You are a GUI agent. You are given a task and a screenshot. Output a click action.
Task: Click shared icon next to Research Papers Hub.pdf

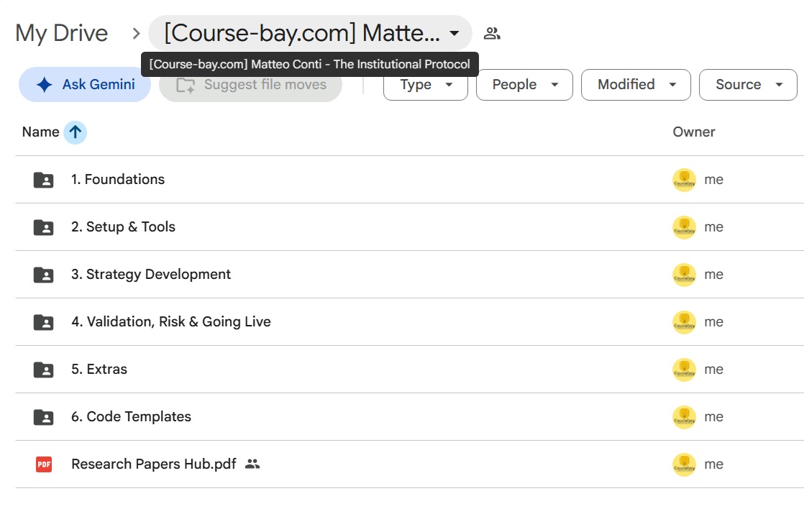[252, 464]
